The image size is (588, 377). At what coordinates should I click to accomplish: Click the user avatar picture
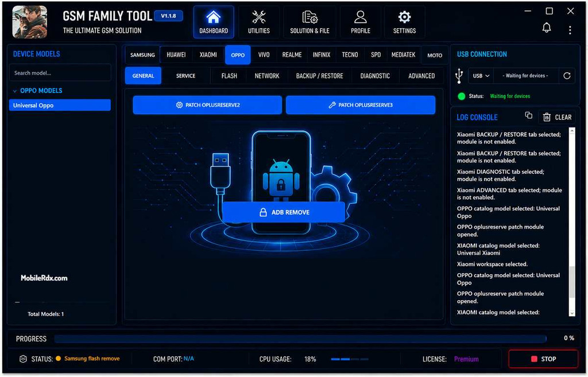[30, 22]
